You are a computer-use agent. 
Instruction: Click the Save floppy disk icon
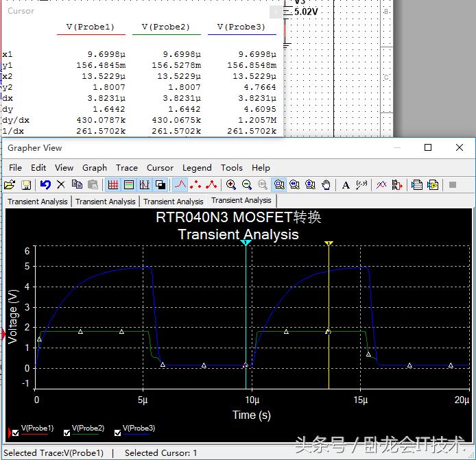pyautogui.click(x=26, y=184)
